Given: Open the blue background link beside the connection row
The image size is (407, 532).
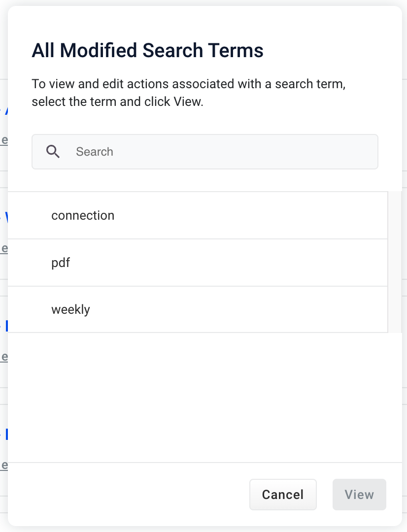Looking at the screenshot, I should tap(5, 217).
